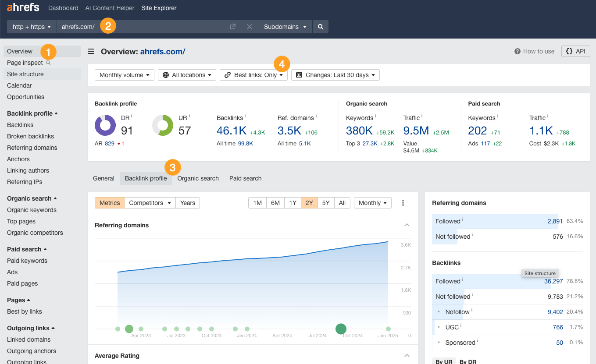Toggle the 5Y time range
The image size is (596, 364).
coord(325,202)
